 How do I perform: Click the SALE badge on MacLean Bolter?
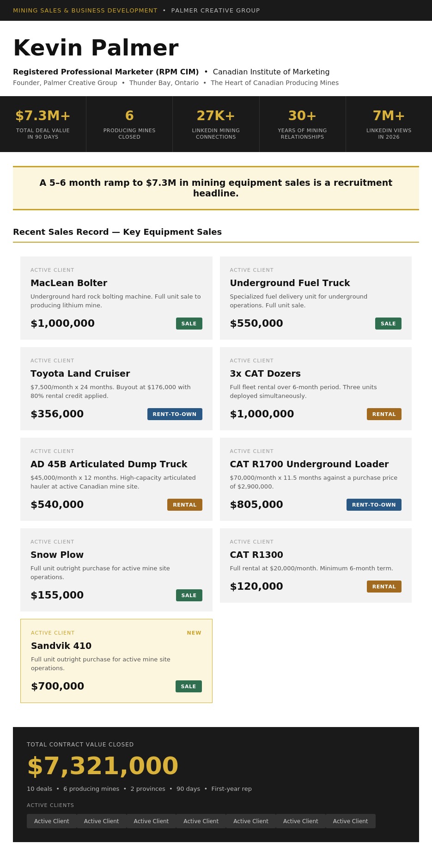click(189, 324)
